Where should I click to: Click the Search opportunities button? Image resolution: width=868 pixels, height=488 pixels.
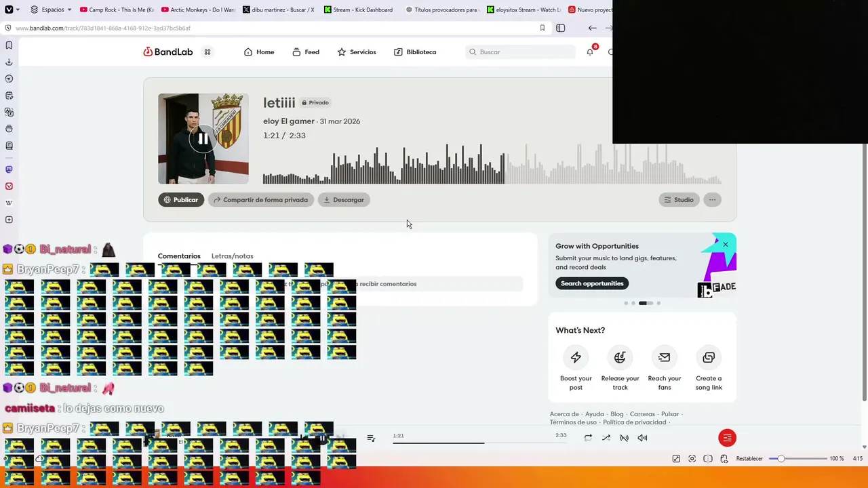pyautogui.click(x=592, y=283)
